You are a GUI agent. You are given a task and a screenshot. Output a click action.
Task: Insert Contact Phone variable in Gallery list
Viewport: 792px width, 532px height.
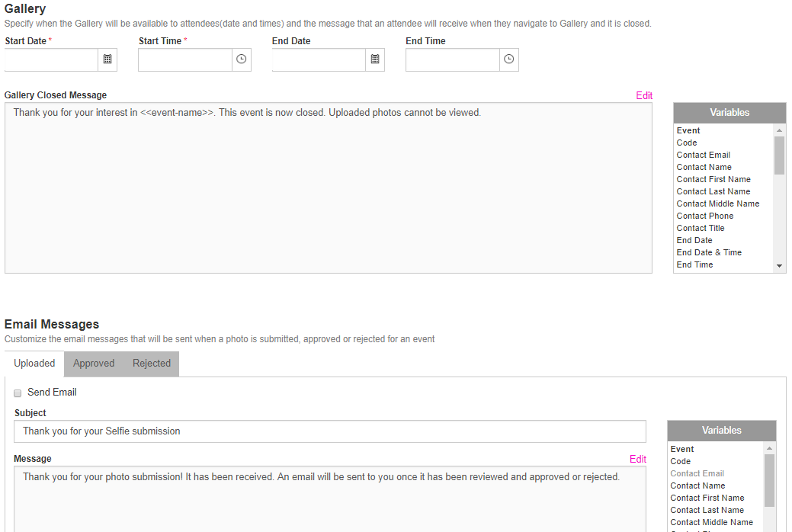point(705,216)
